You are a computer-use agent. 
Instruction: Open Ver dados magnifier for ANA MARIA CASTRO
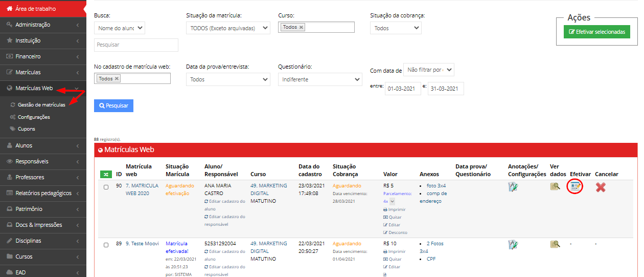555,186
